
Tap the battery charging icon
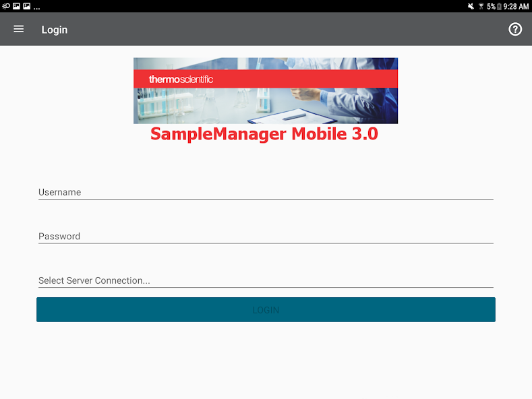(500, 6)
